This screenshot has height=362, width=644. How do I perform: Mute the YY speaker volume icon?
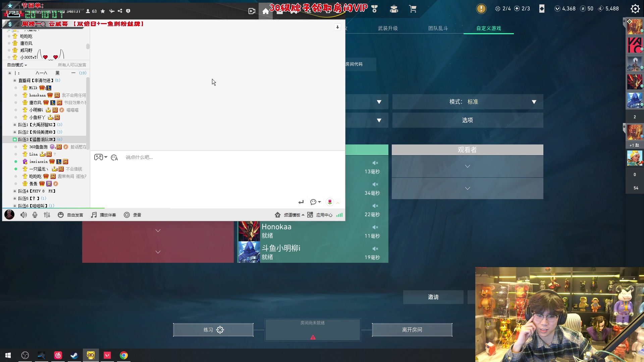[x=23, y=215]
